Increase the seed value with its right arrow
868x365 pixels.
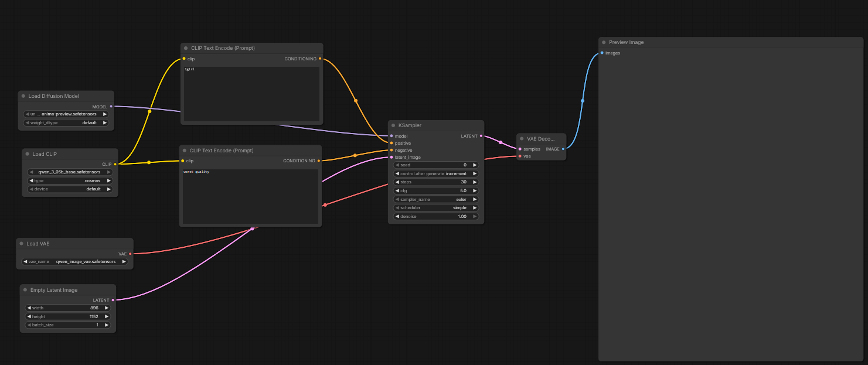coord(475,165)
